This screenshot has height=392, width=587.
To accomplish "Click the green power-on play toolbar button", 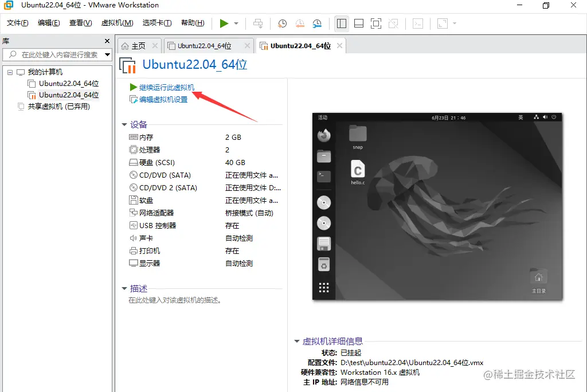I will click(224, 23).
